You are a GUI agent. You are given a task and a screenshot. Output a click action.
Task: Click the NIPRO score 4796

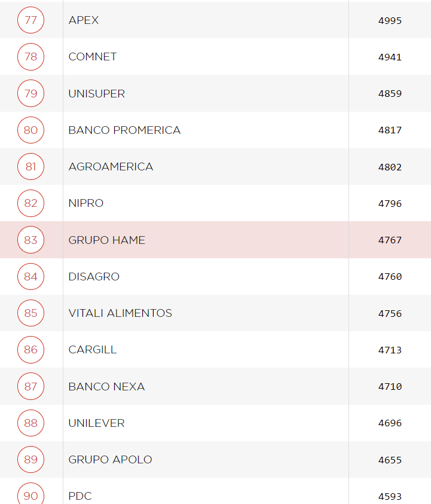point(390,204)
